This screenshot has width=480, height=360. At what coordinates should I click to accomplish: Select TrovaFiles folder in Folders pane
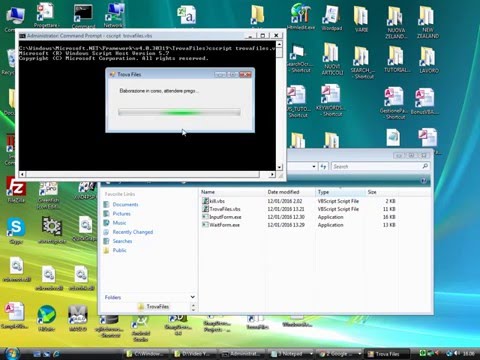click(154, 306)
